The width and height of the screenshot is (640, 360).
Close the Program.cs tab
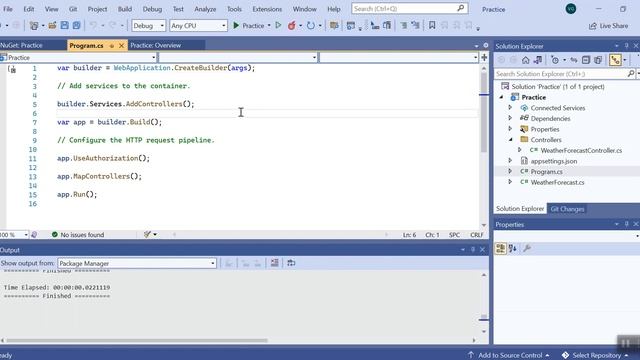[x=121, y=46]
